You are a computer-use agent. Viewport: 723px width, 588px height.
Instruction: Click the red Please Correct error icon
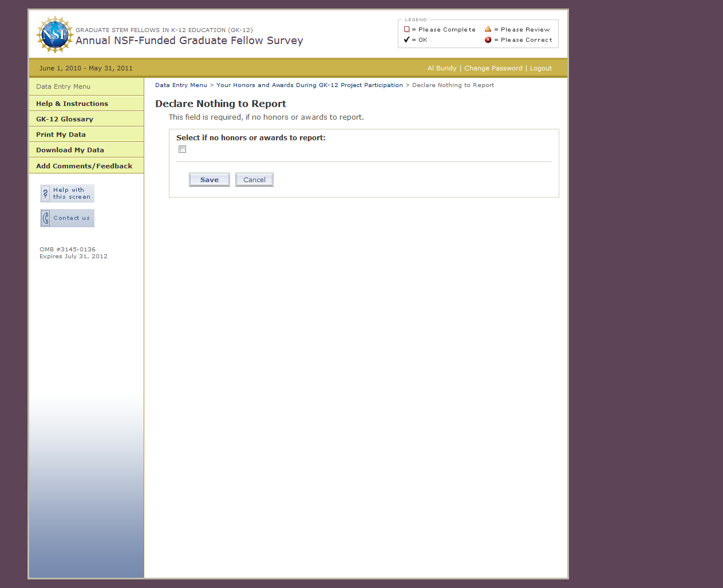tap(488, 40)
